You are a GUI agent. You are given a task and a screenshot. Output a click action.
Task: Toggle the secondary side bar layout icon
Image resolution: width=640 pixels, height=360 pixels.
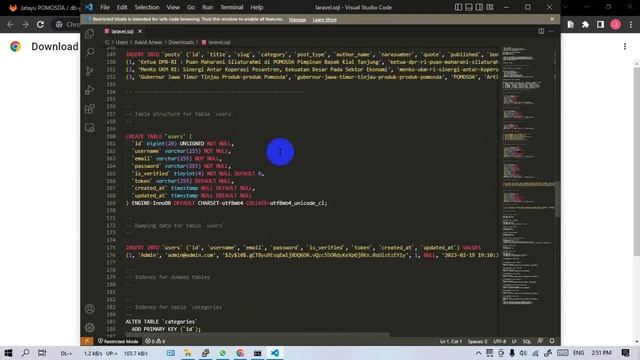(479, 7)
